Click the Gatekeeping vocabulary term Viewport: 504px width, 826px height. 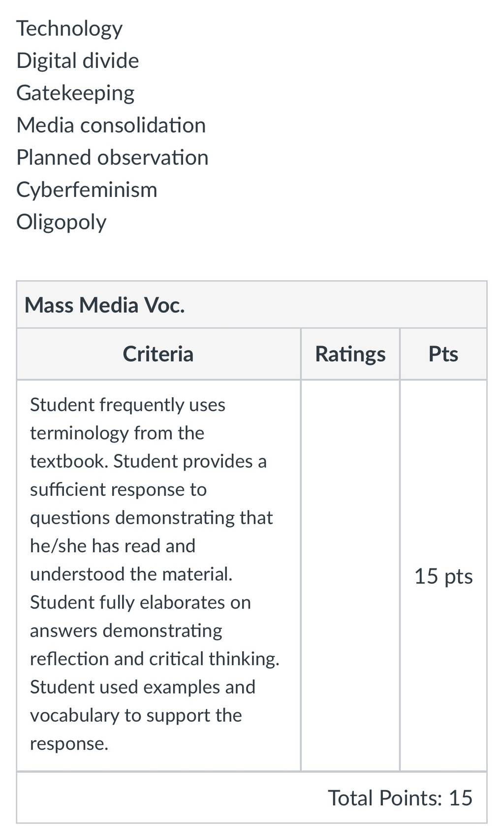click(x=75, y=93)
